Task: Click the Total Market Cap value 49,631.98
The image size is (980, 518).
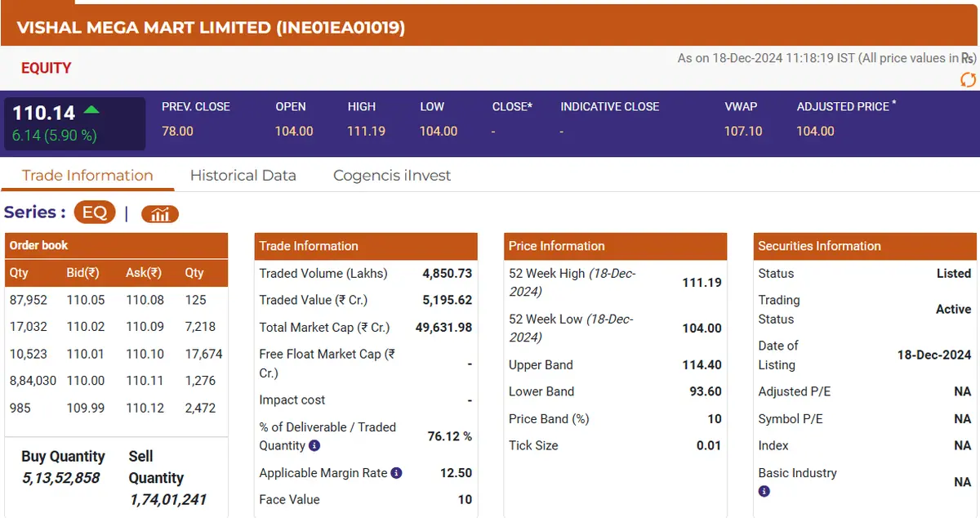Action: 443,328
